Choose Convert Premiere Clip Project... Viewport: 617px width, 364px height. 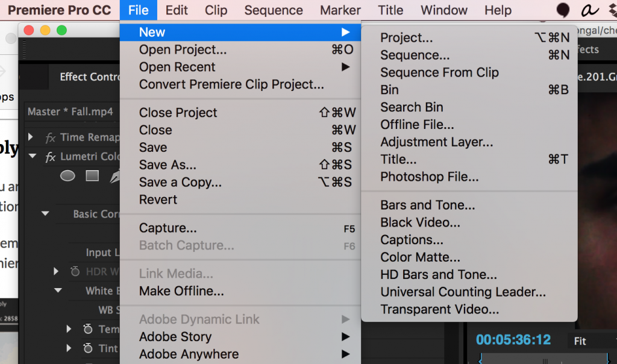240,84
